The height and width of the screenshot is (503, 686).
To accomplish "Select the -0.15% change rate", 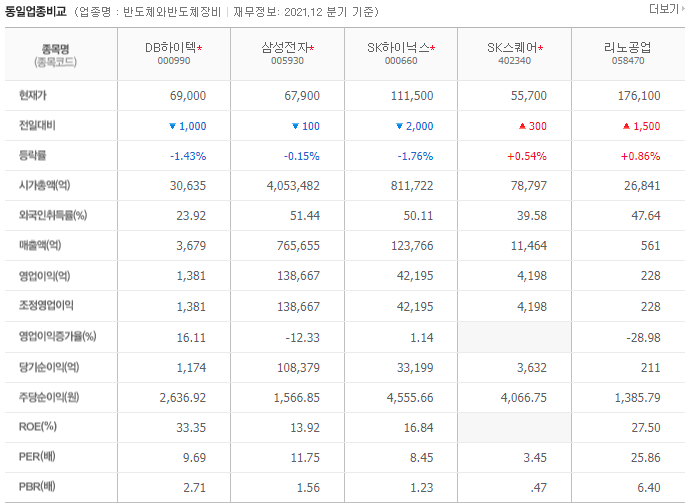I will (302, 156).
